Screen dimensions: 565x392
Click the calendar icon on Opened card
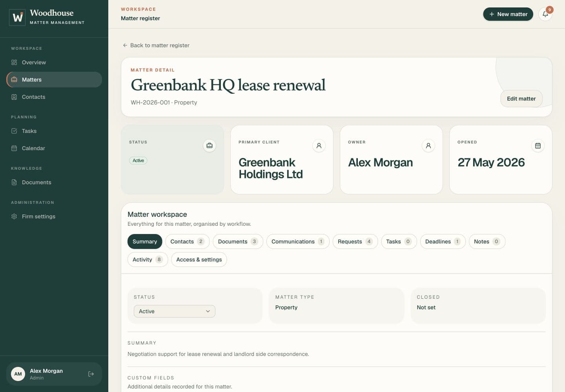coord(538,145)
